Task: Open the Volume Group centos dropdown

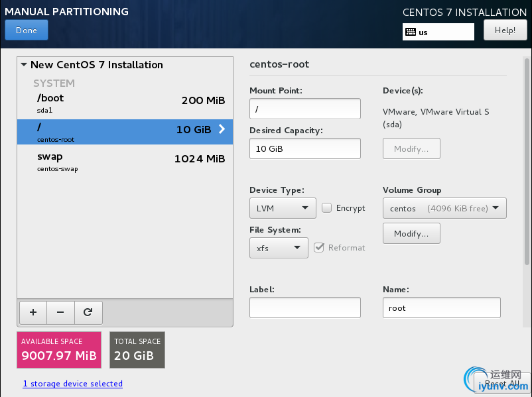Action: click(x=444, y=208)
